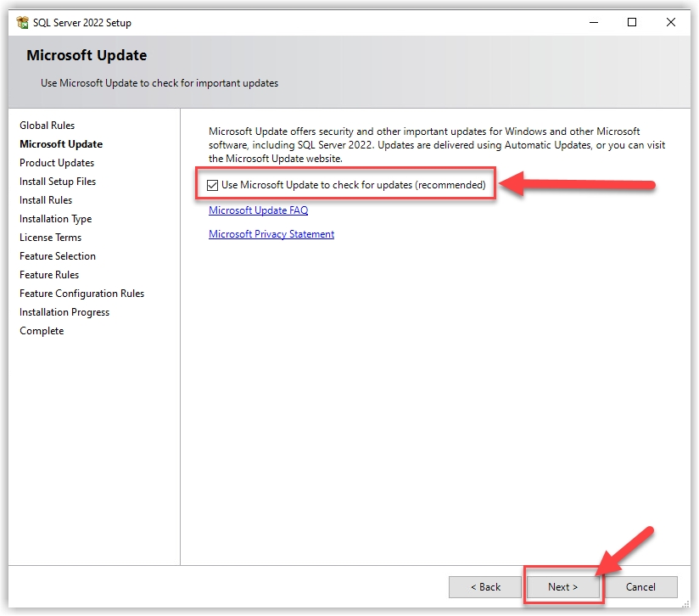Go back with the Back button
The image size is (699, 616).
pos(485,586)
